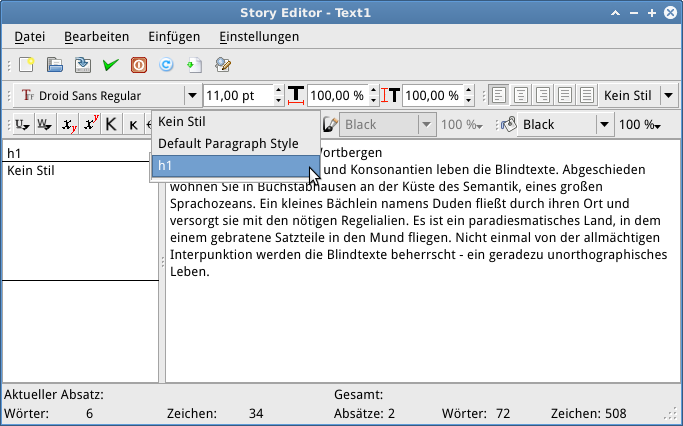Image resolution: width=683 pixels, height=426 pixels.
Task: Toggle superscript formatting
Action: coord(91,125)
